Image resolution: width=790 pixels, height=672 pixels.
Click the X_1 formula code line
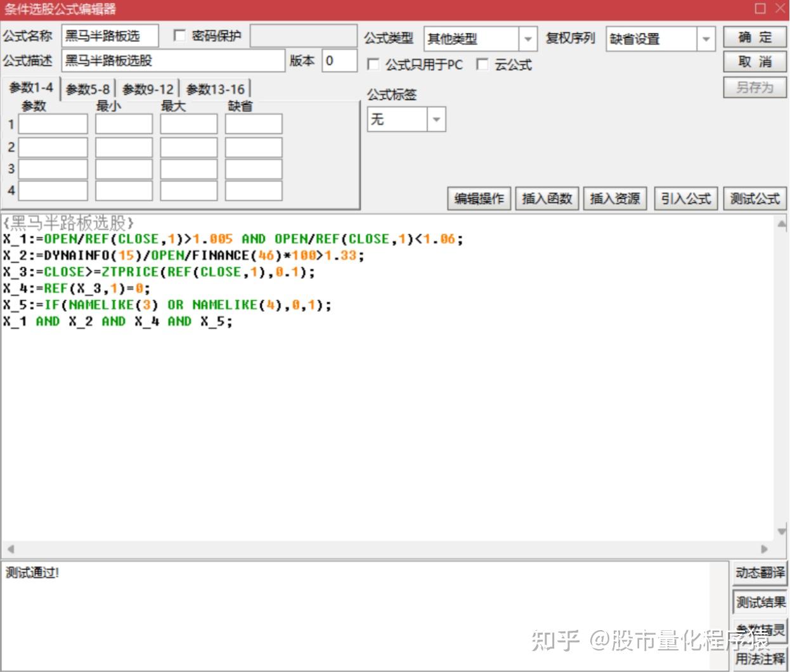(x=233, y=239)
